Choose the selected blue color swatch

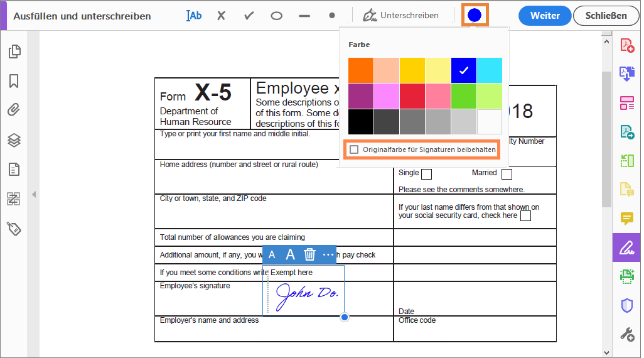[464, 70]
